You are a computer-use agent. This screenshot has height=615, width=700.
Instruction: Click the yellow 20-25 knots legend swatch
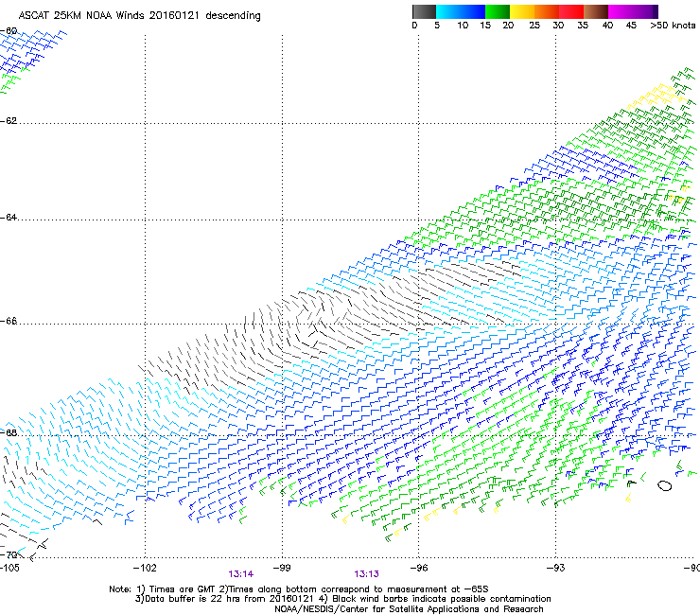522,11
